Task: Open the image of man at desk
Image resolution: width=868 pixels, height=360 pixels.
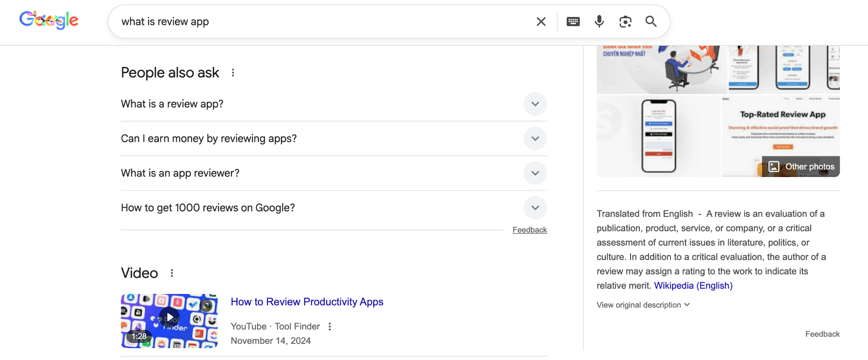Action: pos(662,69)
